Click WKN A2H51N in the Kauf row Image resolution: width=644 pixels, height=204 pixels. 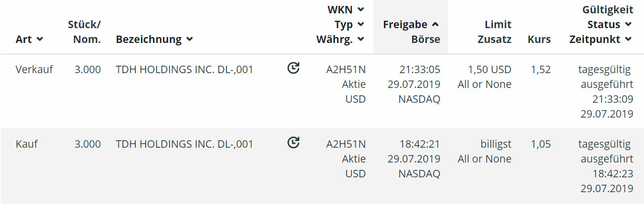(x=346, y=144)
